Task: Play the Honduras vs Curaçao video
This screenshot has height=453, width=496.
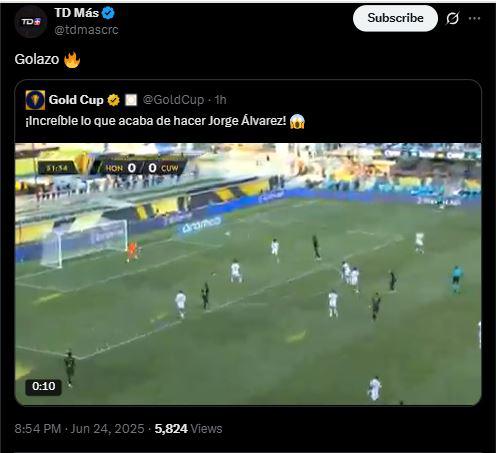Action: [248, 274]
